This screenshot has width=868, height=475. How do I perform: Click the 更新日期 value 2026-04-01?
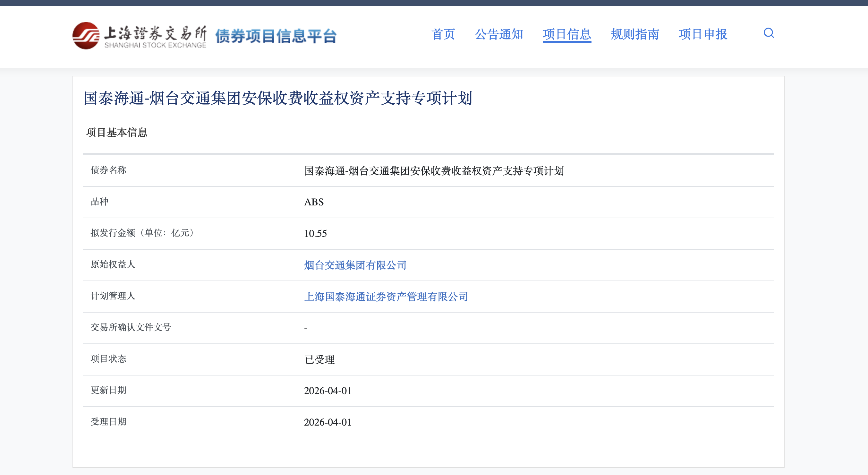(x=328, y=391)
